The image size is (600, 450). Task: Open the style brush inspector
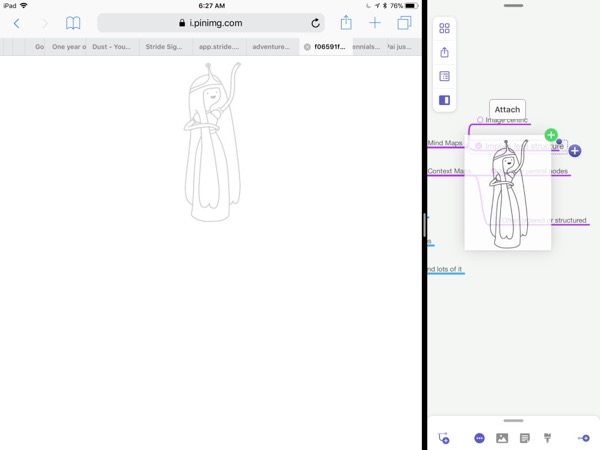click(548, 437)
